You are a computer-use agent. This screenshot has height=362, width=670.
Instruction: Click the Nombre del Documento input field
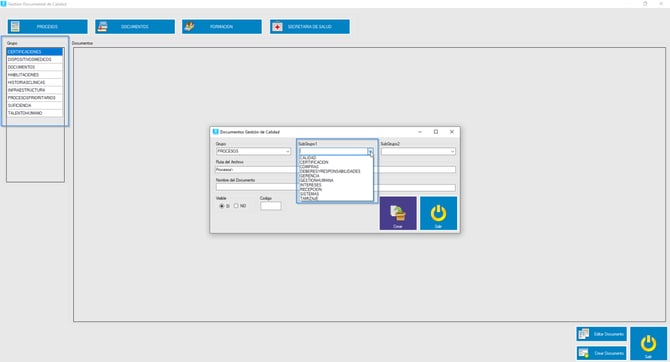[x=335, y=188]
